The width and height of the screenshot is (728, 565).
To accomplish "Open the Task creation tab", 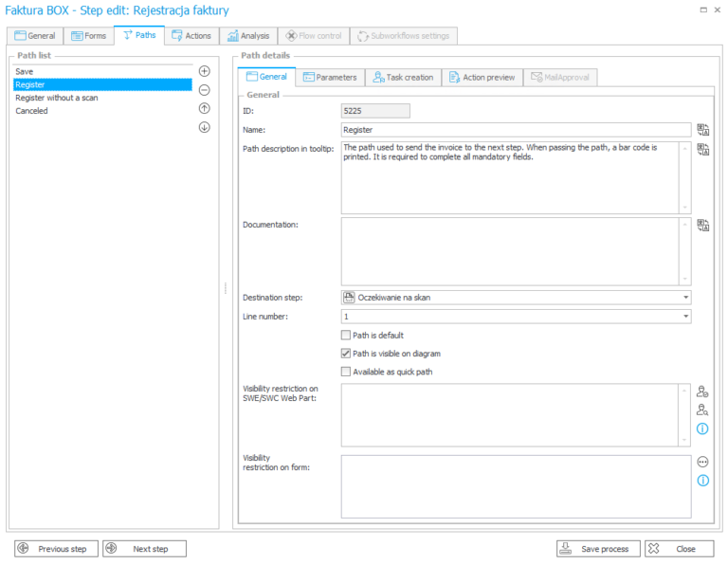I will (x=403, y=77).
